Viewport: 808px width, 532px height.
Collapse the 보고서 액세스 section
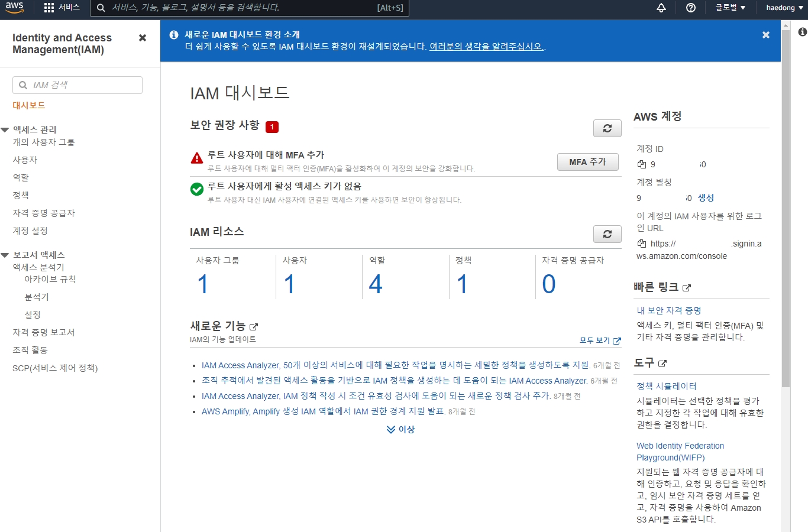coord(5,255)
